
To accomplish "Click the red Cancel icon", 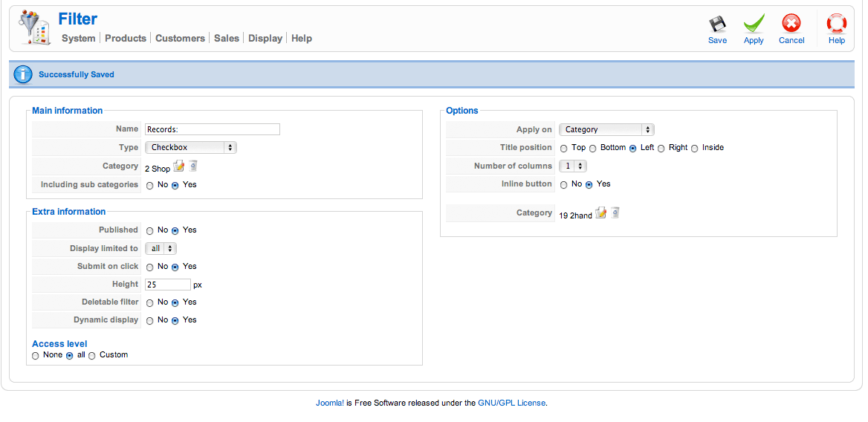I will (x=791, y=24).
